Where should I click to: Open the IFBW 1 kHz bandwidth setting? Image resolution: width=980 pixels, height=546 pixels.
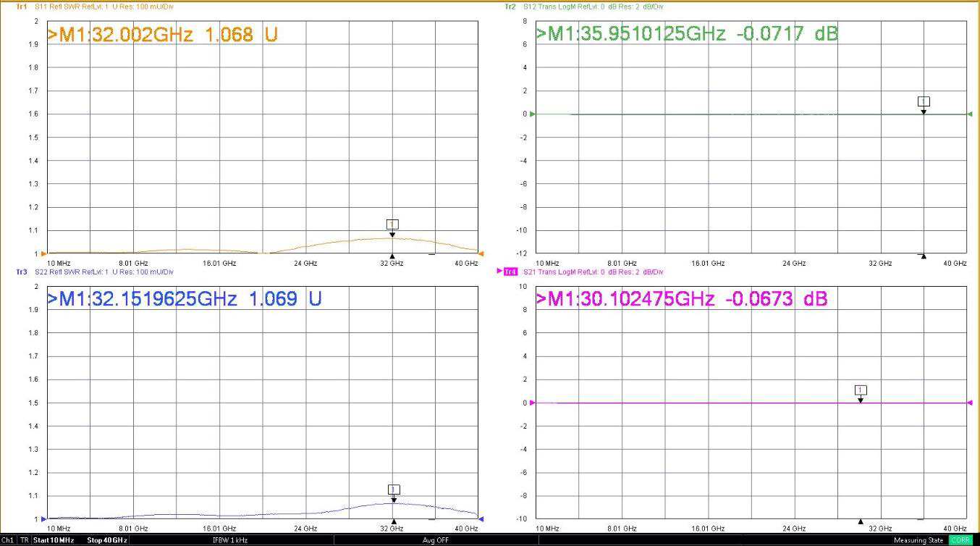[230, 540]
